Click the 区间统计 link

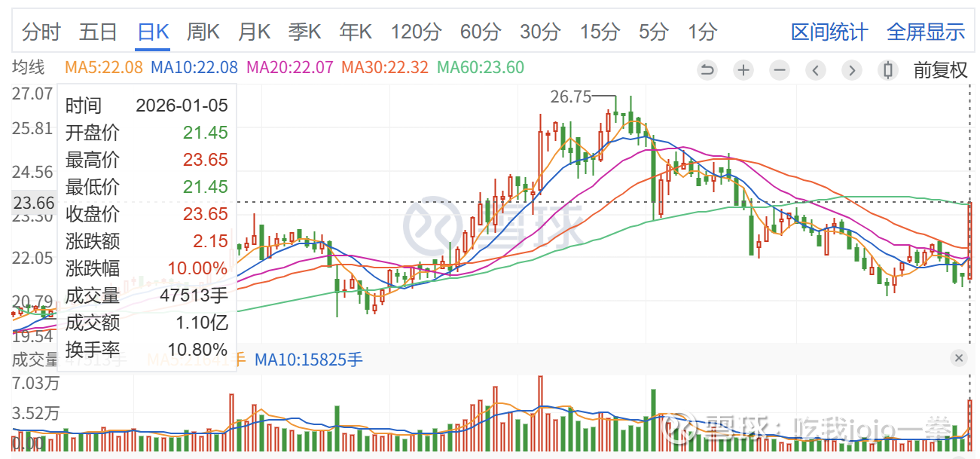829,32
